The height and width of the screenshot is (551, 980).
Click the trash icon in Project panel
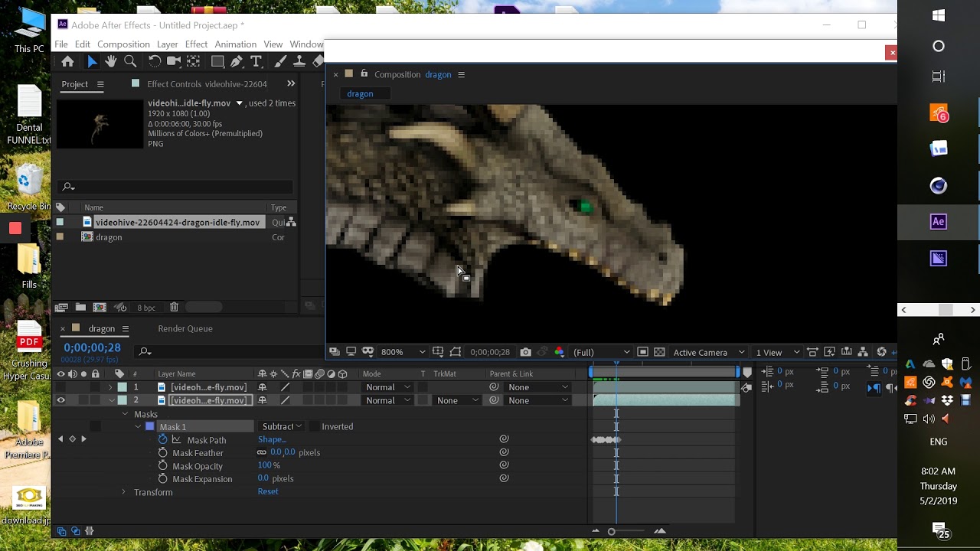click(x=174, y=307)
